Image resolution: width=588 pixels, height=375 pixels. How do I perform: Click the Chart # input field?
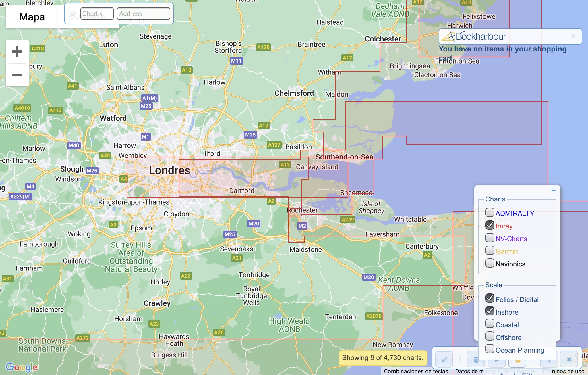pyautogui.click(x=97, y=14)
